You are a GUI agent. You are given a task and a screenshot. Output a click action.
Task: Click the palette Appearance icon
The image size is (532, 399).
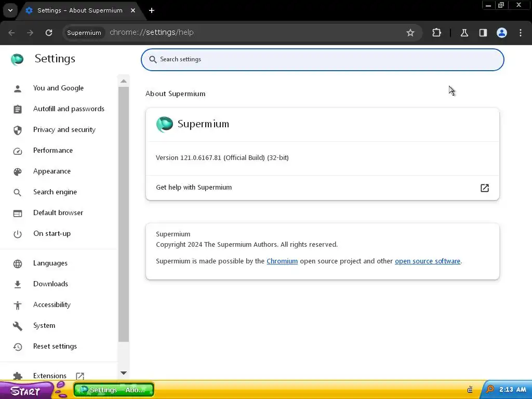(18, 172)
